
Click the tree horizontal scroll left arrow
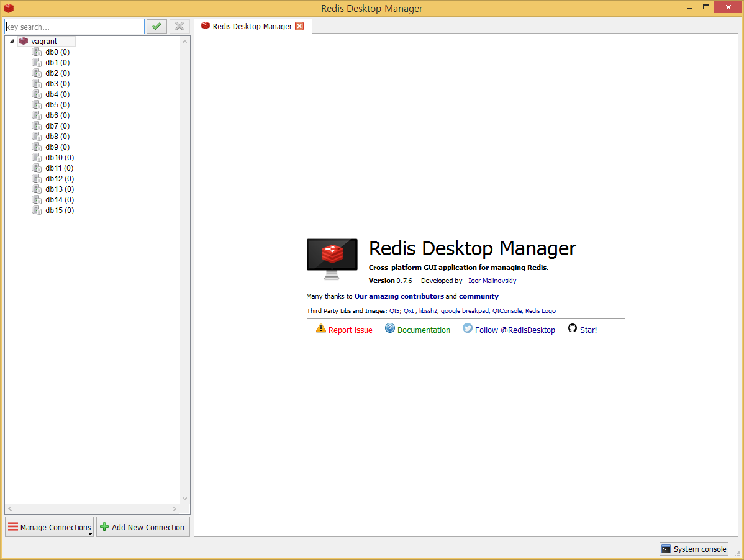[10, 509]
